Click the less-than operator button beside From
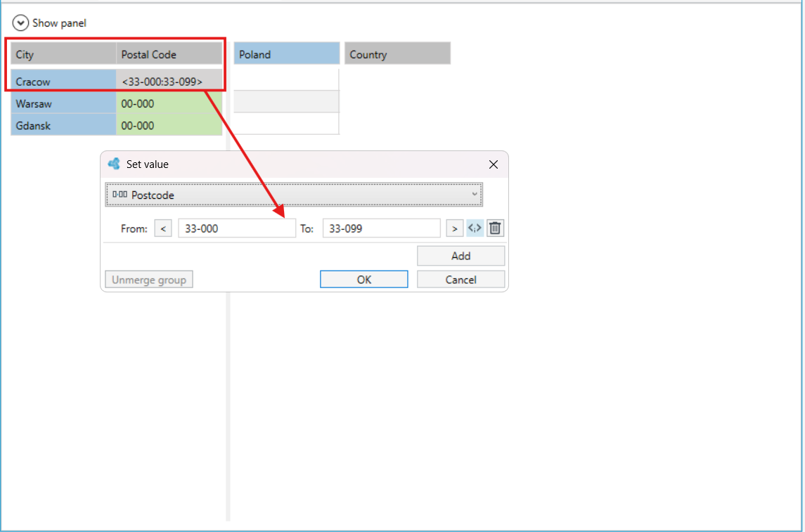The height and width of the screenshot is (532, 805). pos(163,228)
